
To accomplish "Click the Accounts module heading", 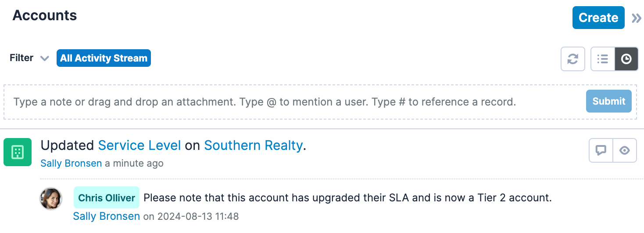I will [x=45, y=16].
